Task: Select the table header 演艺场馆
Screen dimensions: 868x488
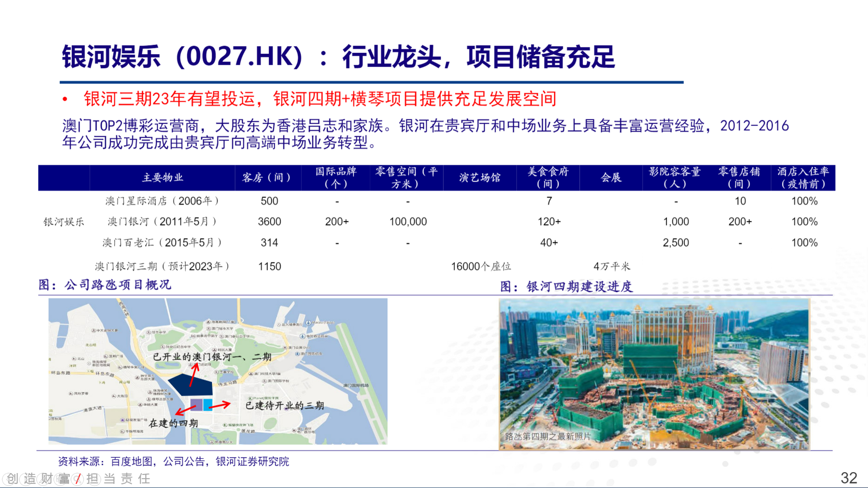Action: coord(480,178)
